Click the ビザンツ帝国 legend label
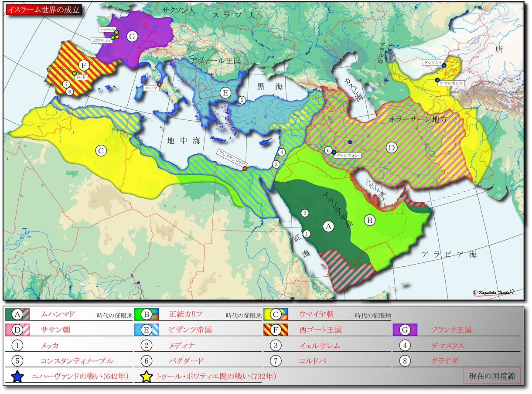 click(190, 330)
